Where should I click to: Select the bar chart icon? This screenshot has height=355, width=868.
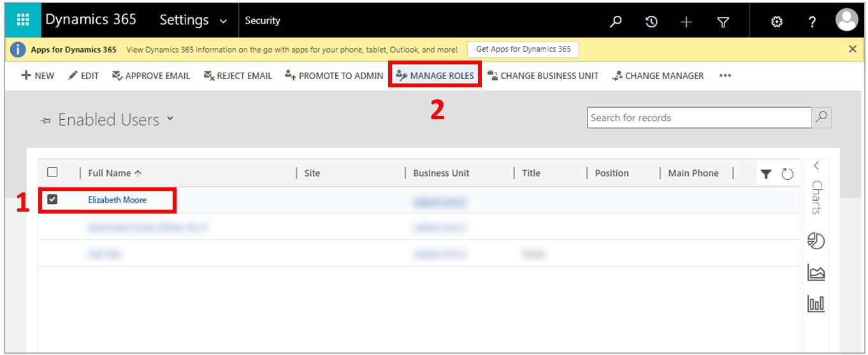tap(816, 303)
